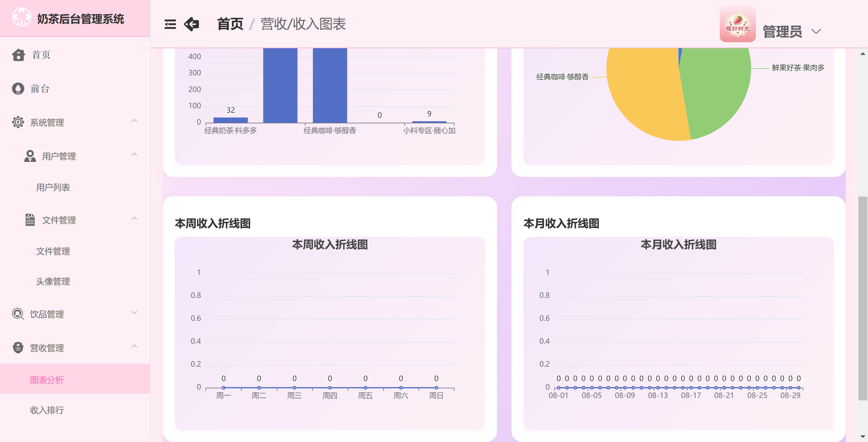Click the 前台 droplet icon
This screenshot has width=868, height=442.
pos(18,89)
